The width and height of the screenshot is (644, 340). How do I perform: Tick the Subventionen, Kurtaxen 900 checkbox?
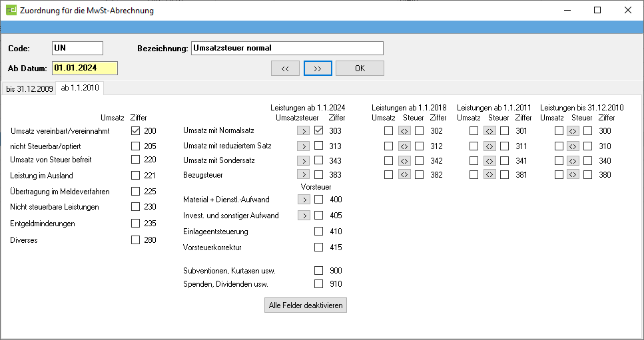[x=318, y=271]
